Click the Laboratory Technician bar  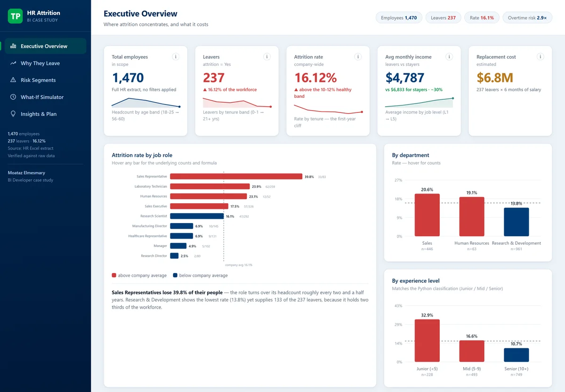click(x=210, y=186)
